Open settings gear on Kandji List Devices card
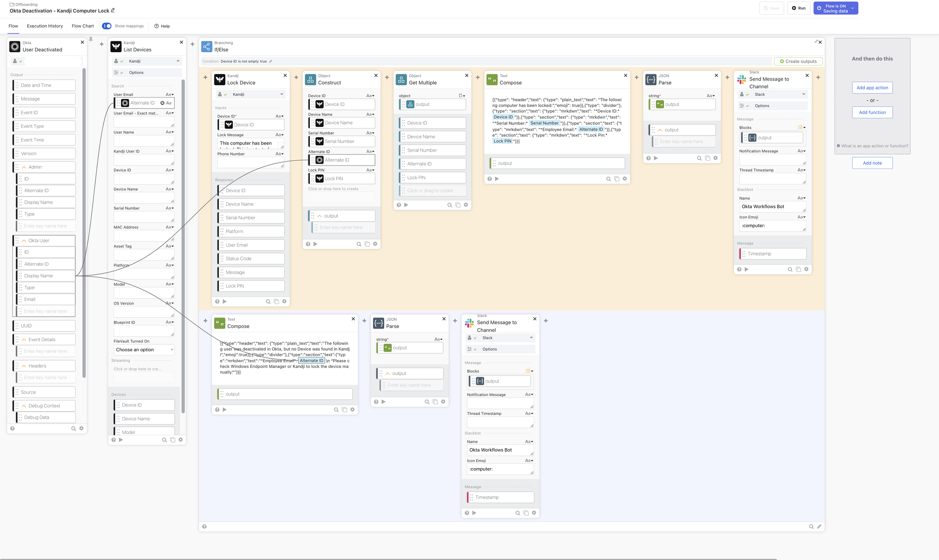 [x=180, y=440]
